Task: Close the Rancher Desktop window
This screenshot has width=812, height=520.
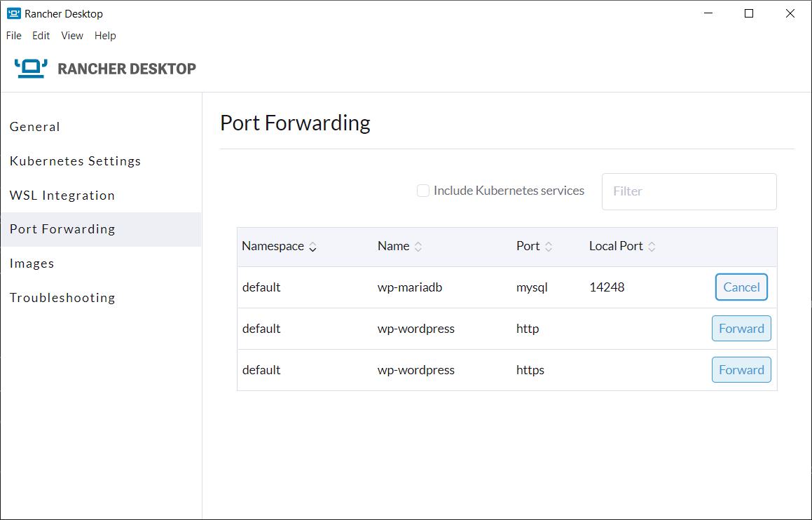Action: point(790,13)
